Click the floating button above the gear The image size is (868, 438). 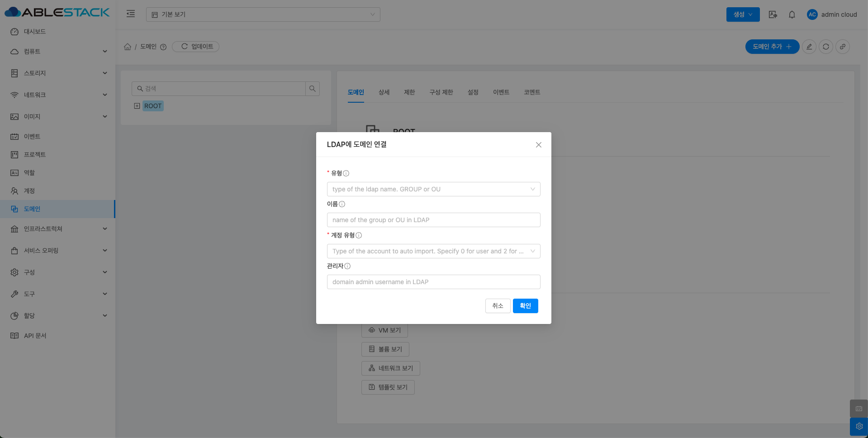point(859,409)
